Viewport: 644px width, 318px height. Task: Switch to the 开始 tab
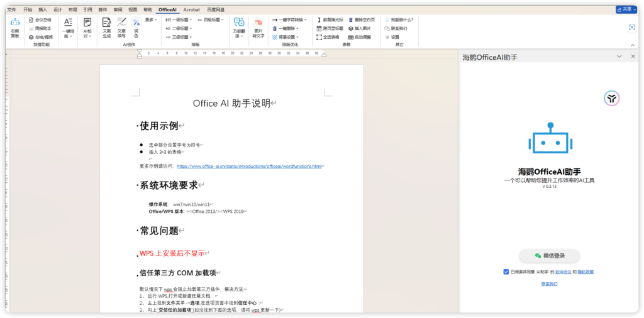[x=28, y=9]
